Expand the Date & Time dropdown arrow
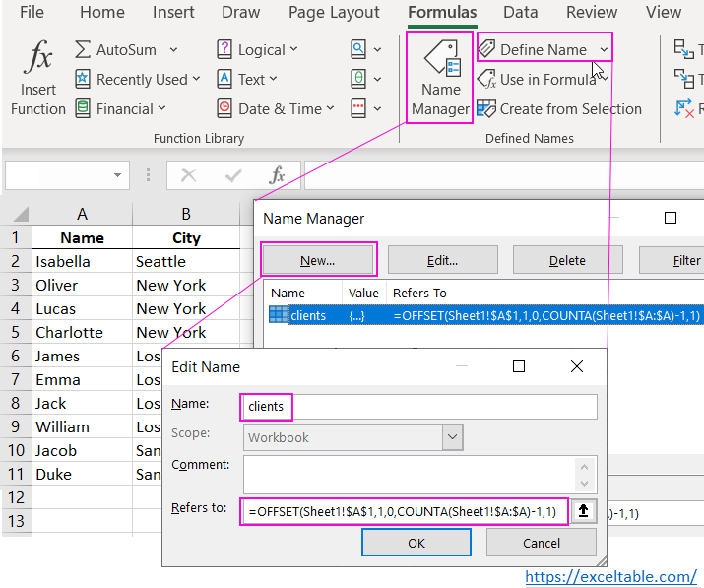This screenshot has width=704, height=588. [x=330, y=108]
